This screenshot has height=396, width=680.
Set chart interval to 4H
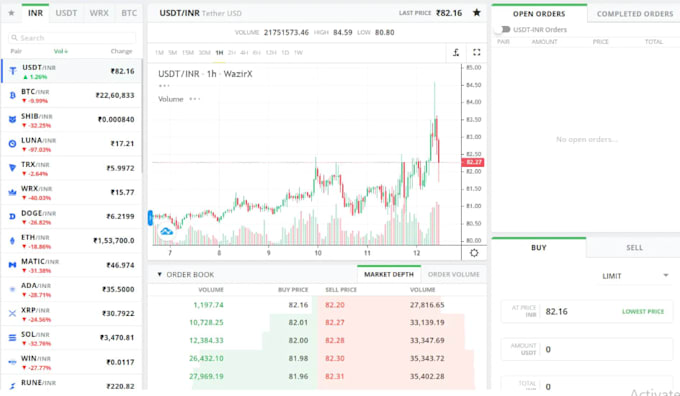click(x=244, y=52)
